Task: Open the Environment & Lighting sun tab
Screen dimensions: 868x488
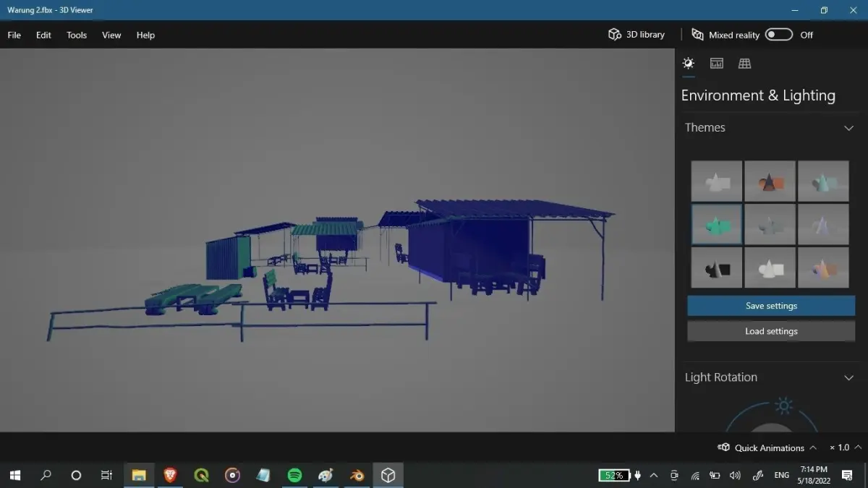Action: coord(688,64)
